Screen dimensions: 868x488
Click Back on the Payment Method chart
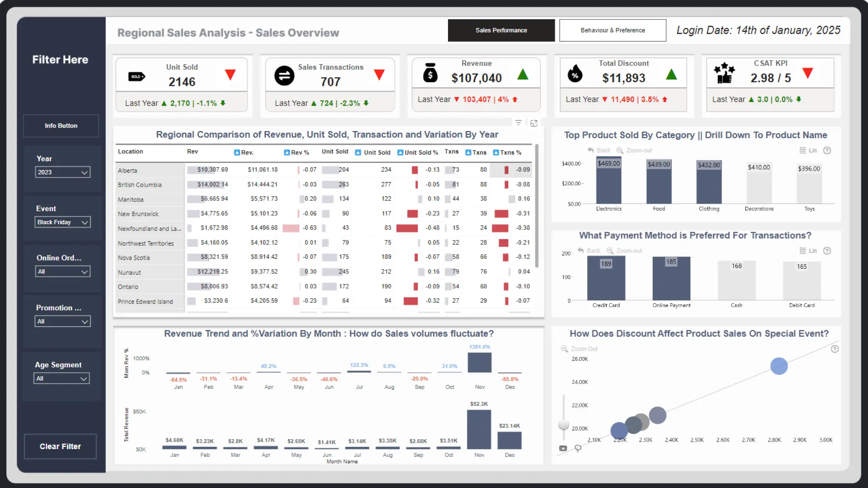click(589, 251)
